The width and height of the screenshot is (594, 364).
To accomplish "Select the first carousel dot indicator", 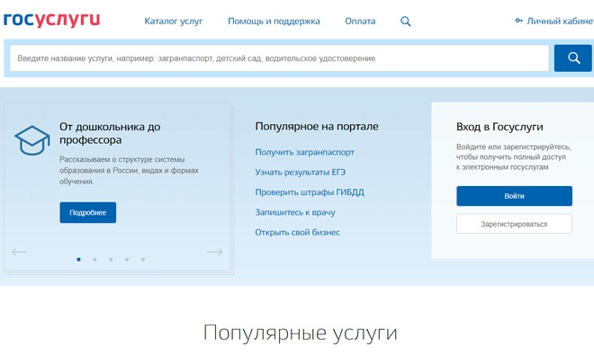I will click(78, 259).
